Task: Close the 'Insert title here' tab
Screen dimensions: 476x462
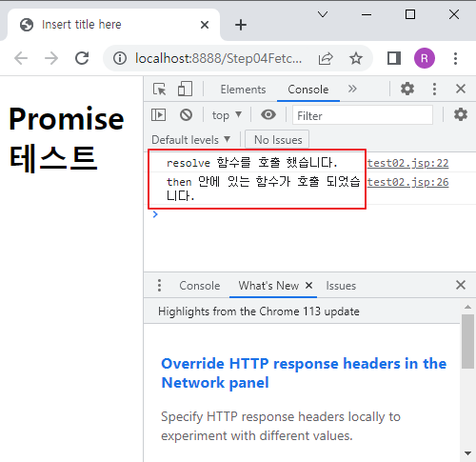Action: pos(205,25)
